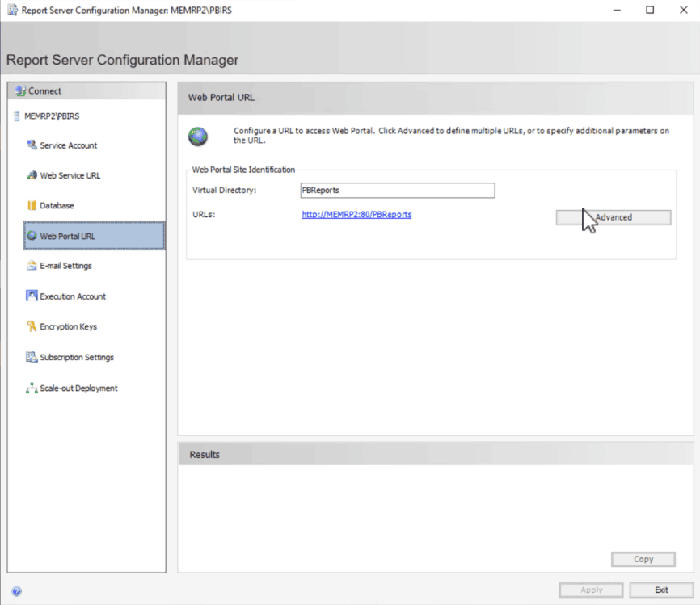700x605 pixels.
Task: Click the Copy button in Results
Action: tap(643, 559)
